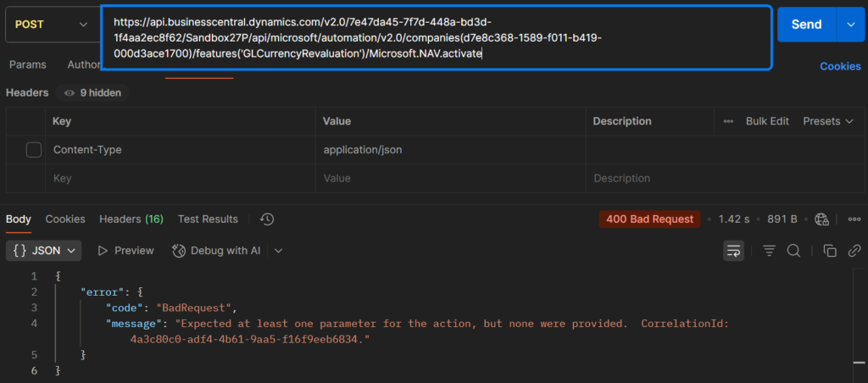Click Debug with AI button

pos(217,250)
